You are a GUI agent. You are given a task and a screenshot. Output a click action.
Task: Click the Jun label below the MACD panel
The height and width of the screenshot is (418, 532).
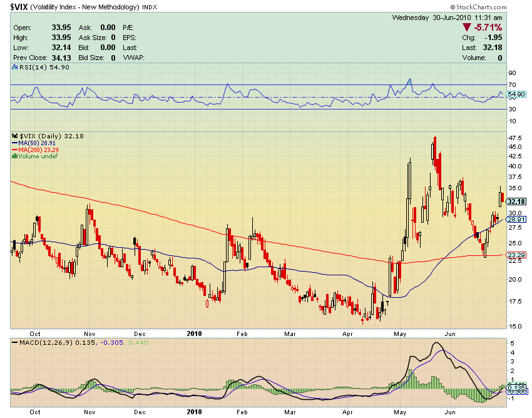pos(450,412)
